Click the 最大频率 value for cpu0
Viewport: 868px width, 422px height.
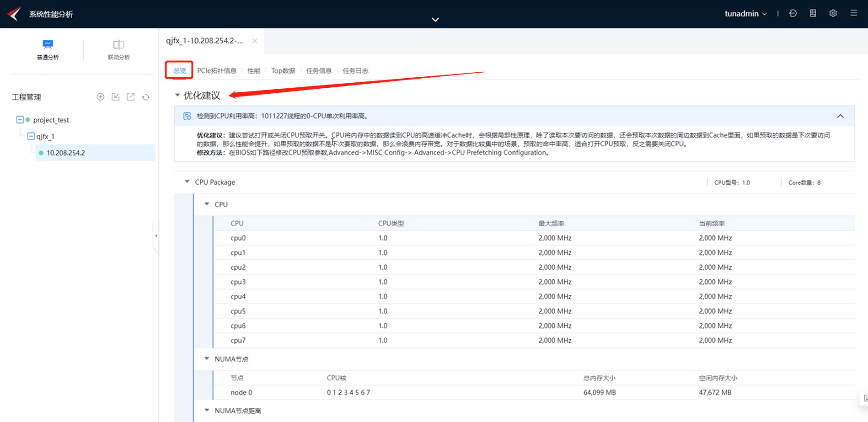555,238
